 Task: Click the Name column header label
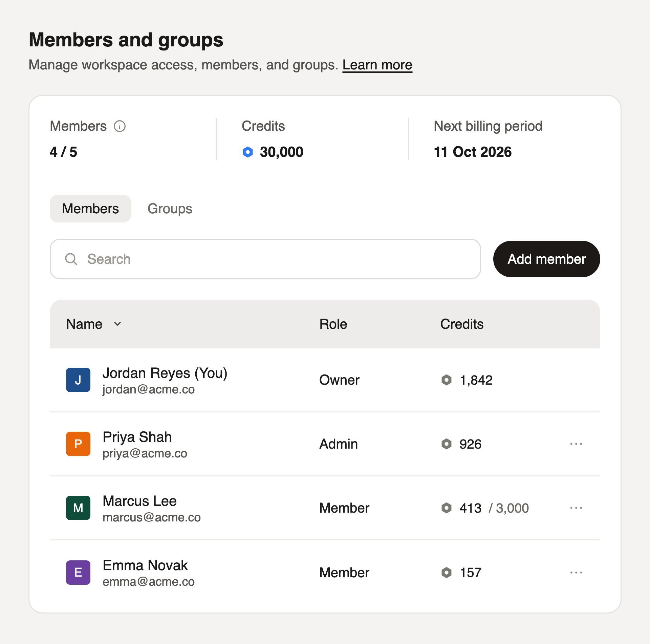pyautogui.click(x=84, y=324)
